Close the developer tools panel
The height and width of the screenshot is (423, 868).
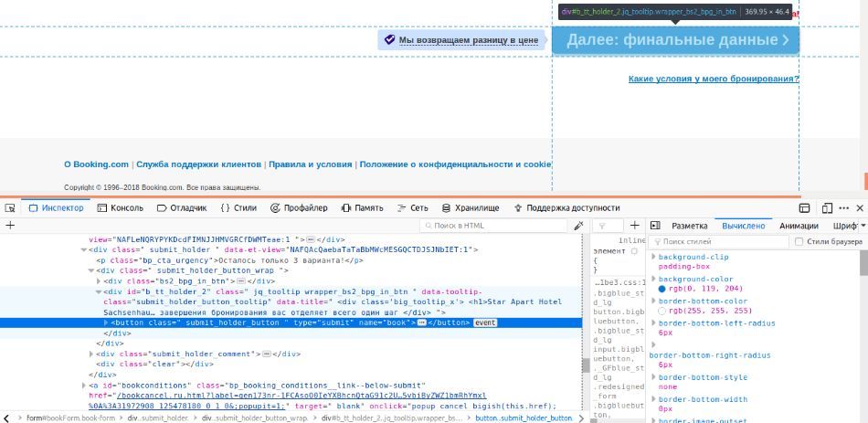860,208
